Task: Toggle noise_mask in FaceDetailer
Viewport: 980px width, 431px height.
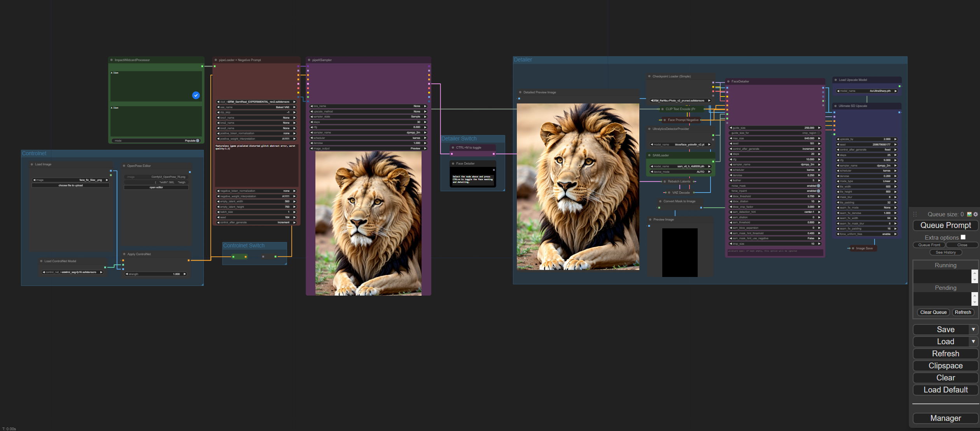Action: pos(818,186)
